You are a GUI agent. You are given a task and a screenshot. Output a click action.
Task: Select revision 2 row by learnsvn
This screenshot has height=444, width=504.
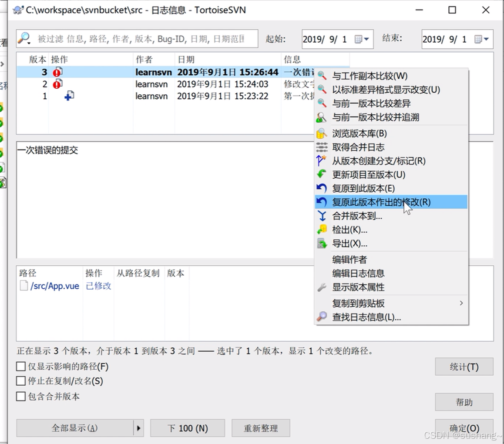[165, 84]
